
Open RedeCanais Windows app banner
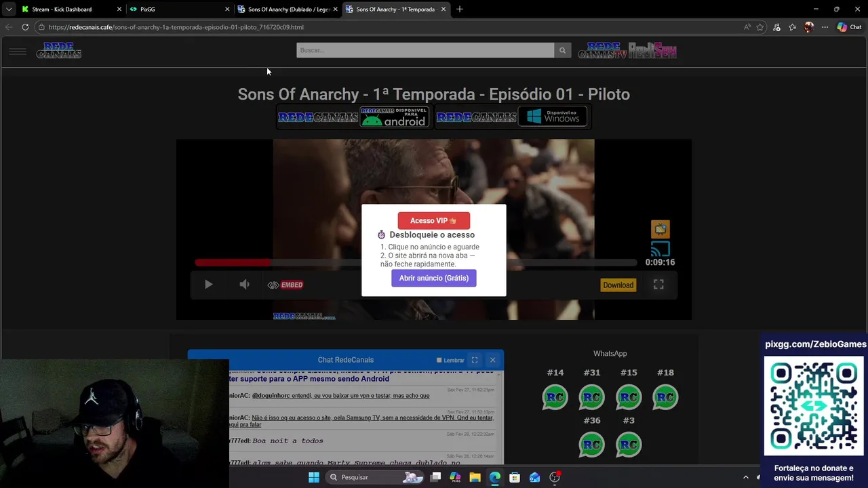click(x=512, y=117)
